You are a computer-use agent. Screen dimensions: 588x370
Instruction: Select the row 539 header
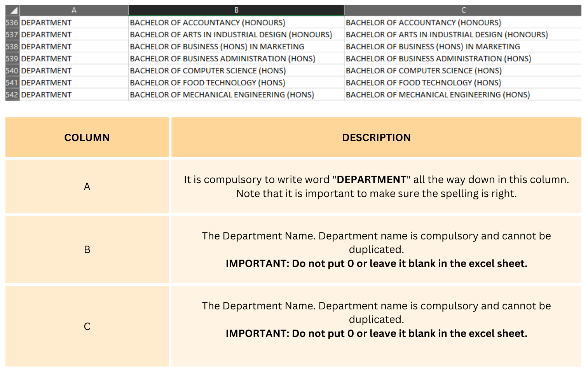12,59
